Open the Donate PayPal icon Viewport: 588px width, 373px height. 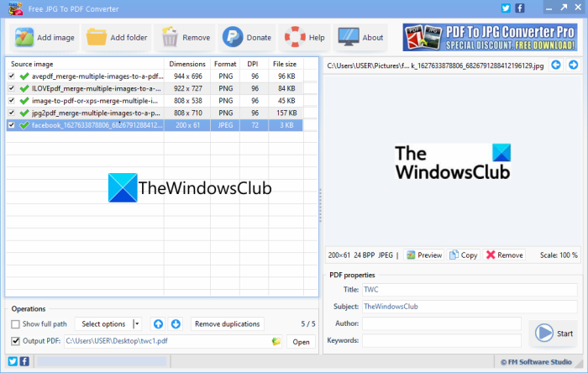(x=233, y=37)
